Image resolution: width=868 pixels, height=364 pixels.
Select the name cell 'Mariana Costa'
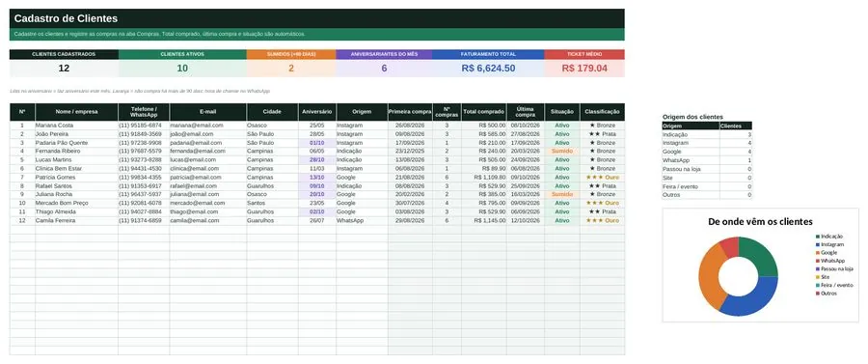pyautogui.click(x=76, y=126)
